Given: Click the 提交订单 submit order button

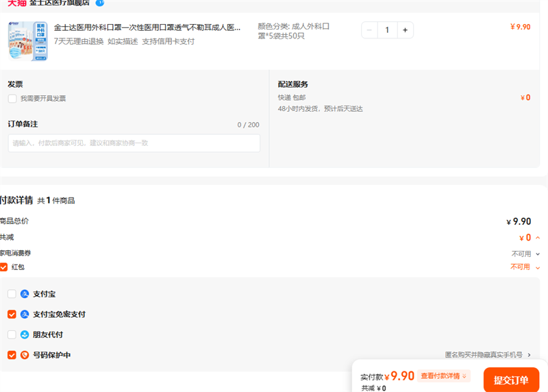Looking at the screenshot, I should [x=511, y=380].
